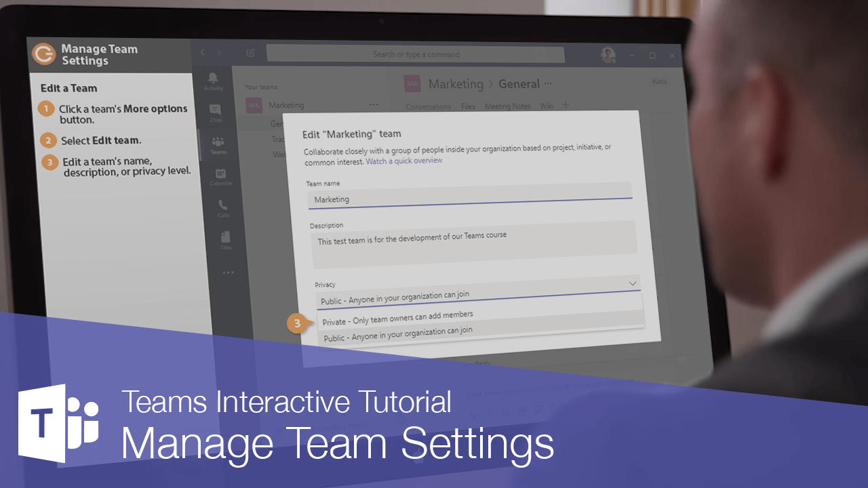Open the Activity feed
Image resolution: width=868 pixels, height=488 pixels.
tap(214, 79)
